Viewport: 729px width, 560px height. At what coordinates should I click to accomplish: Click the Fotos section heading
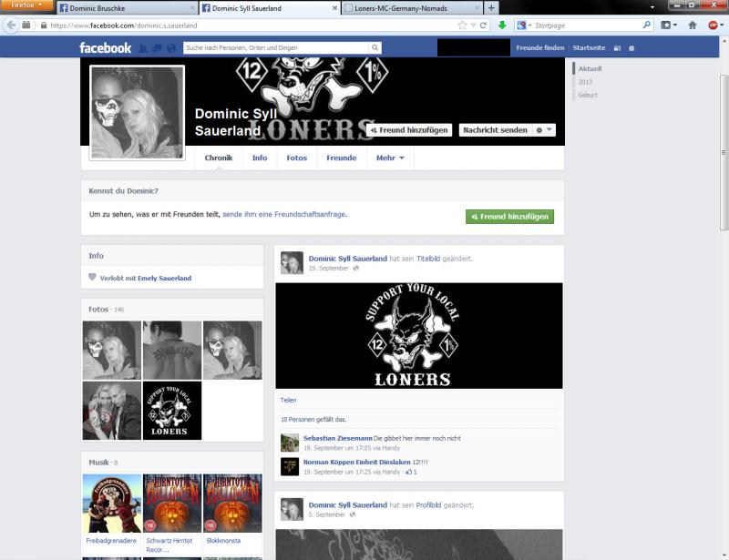98,310
